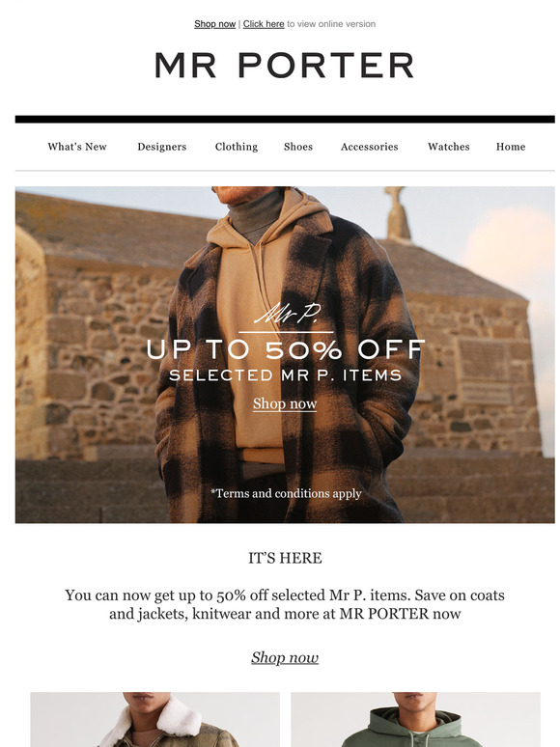Screen dimensions: 560x747
Task: Open the Designers menu item
Action: click(x=162, y=147)
